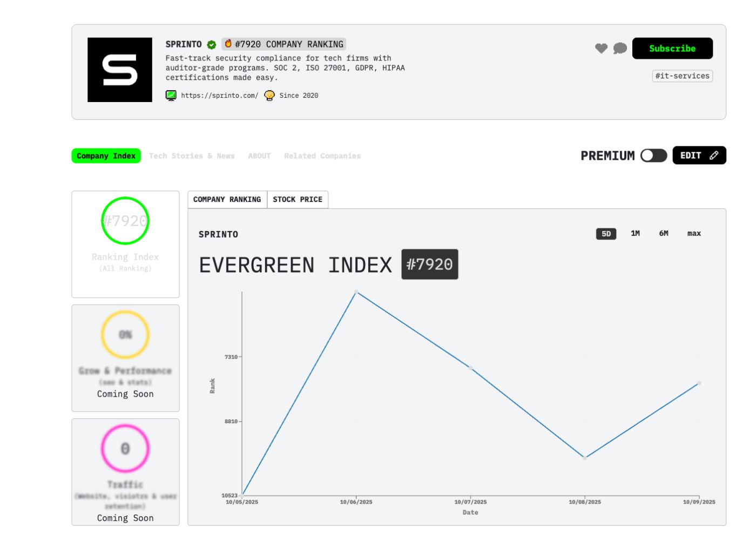Go to Tech Stories & News tab
The image size is (756, 535).
192,156
